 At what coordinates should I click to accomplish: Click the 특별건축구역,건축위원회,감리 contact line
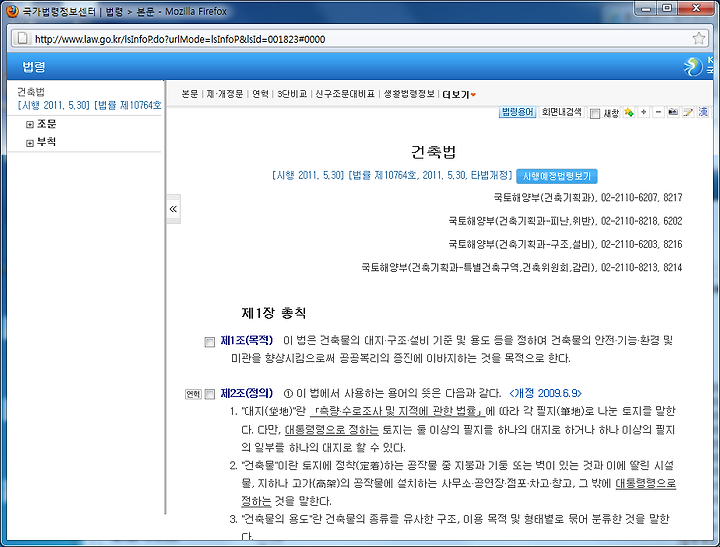pos(522,267)
